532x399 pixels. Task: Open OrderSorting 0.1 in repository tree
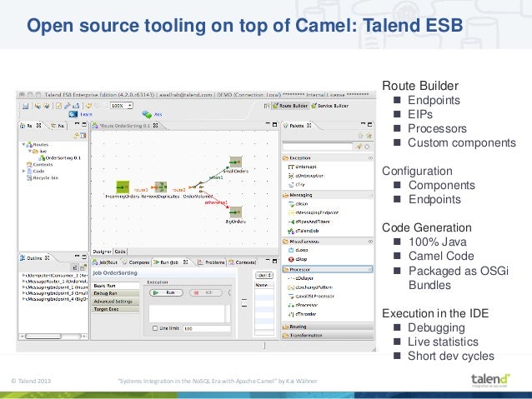(59, 158)
